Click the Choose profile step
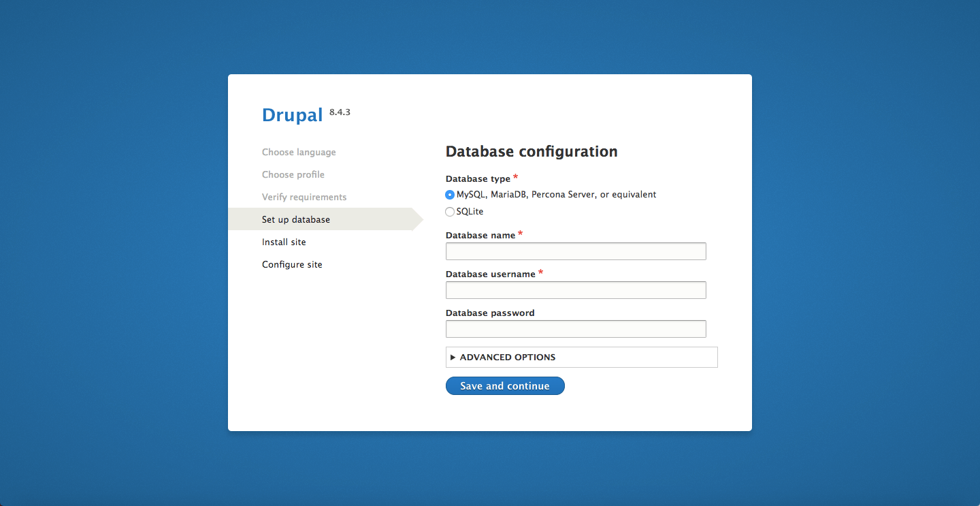 293,175
